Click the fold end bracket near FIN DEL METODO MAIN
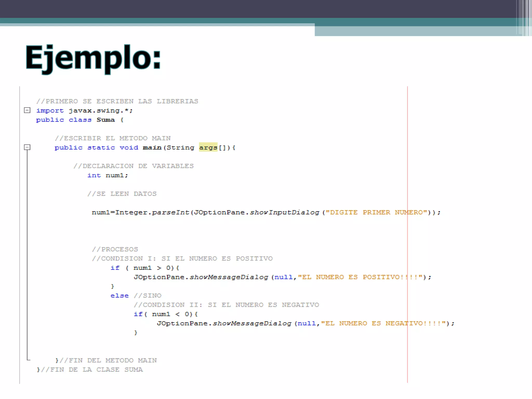The width and height of the screenshot is (532, 399). (x=28, y=360)
